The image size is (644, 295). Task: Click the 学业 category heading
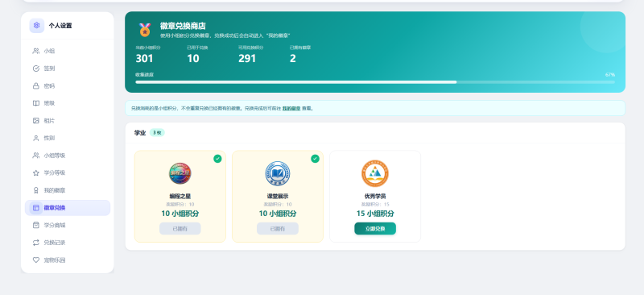coord(140,133)
